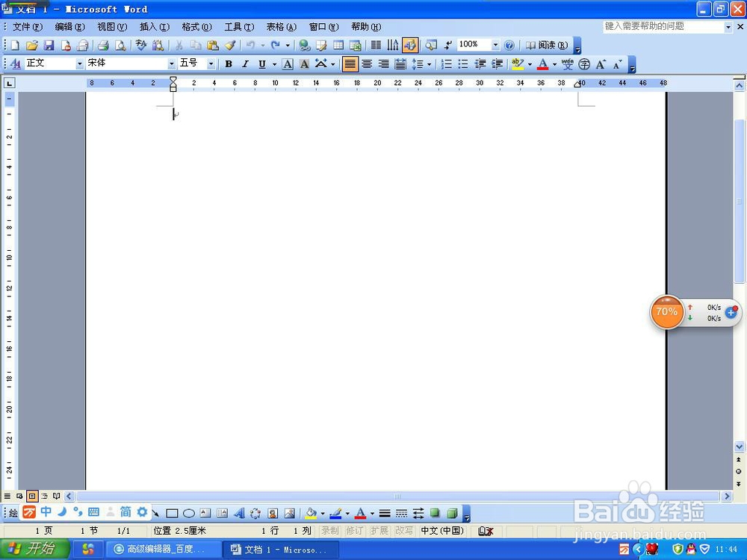Choose line style on drawing toolbar
This screenshot has height=560, width=747.
click(385, 514)
